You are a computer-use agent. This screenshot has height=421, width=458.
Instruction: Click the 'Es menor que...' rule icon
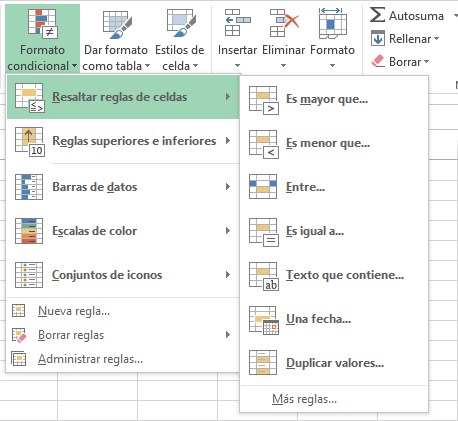click(264, 144)
